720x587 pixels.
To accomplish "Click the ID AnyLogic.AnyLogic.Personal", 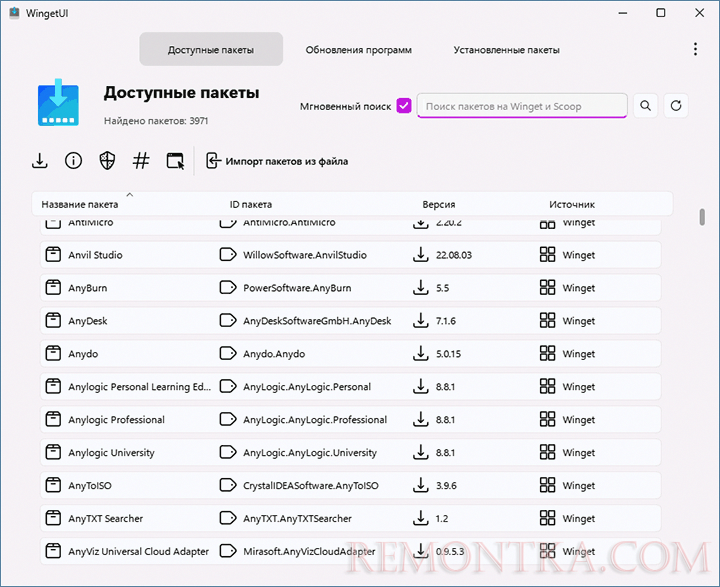I will pos(307,387).
